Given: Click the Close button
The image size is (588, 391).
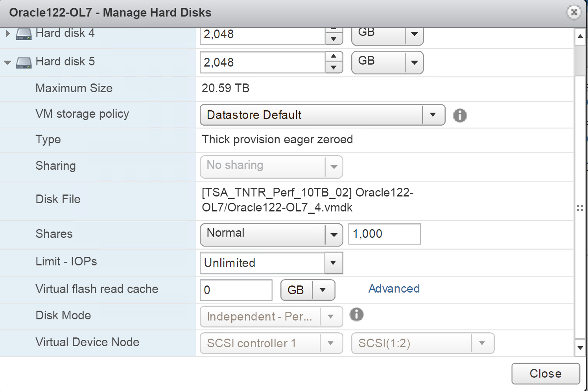Looking at the screenshot, I should coord(545,373).
